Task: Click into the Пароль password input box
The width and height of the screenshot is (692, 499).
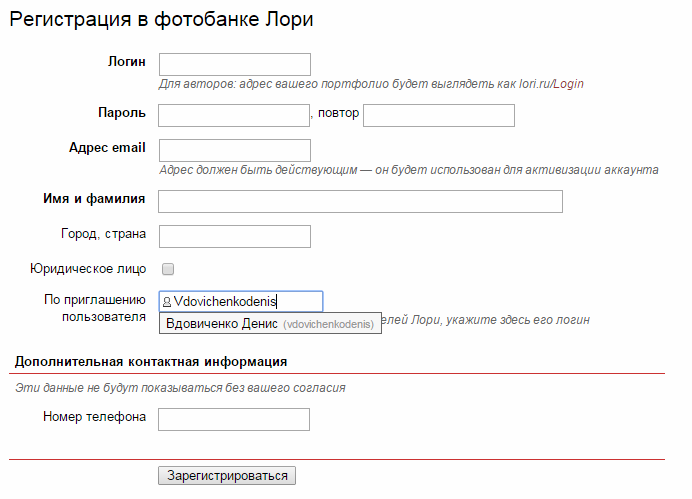Action: 234,115
